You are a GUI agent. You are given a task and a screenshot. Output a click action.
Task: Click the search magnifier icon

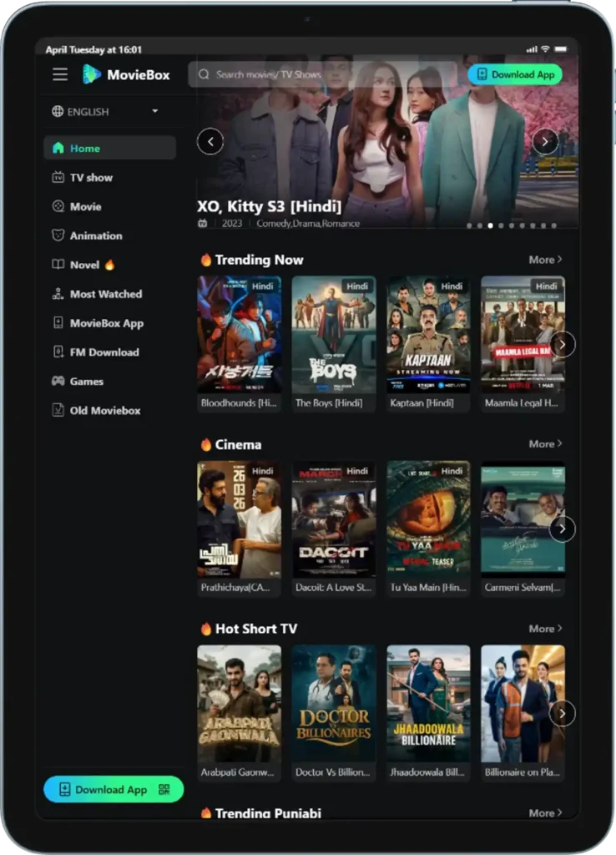coord(204,74)
